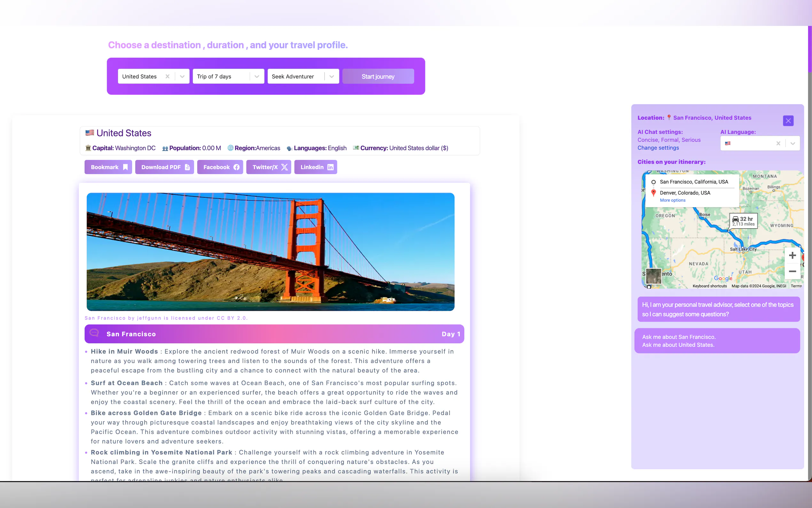
Task: Toggle satellite view thumbnail on map
Action: click(653, 276)
